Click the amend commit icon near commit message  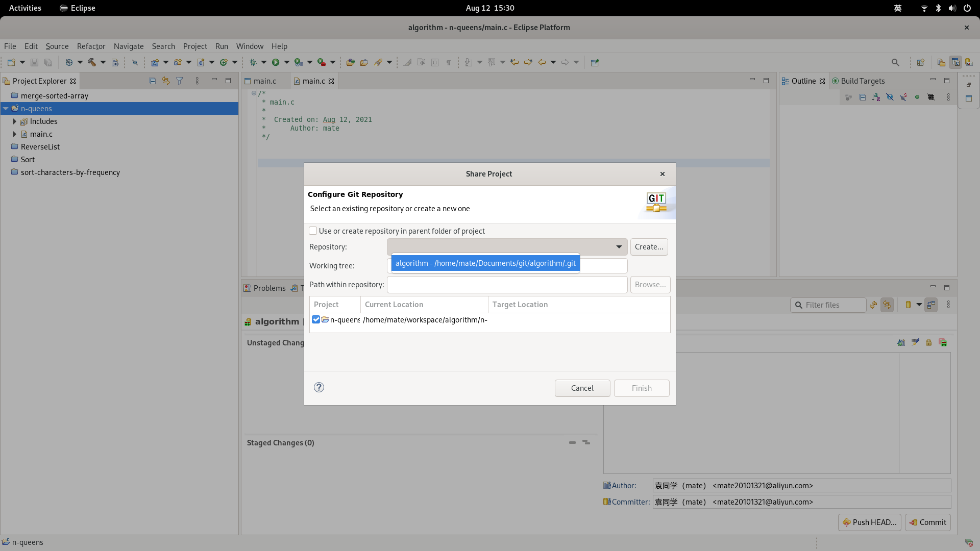pyautogui.click(x=901, y=342)
